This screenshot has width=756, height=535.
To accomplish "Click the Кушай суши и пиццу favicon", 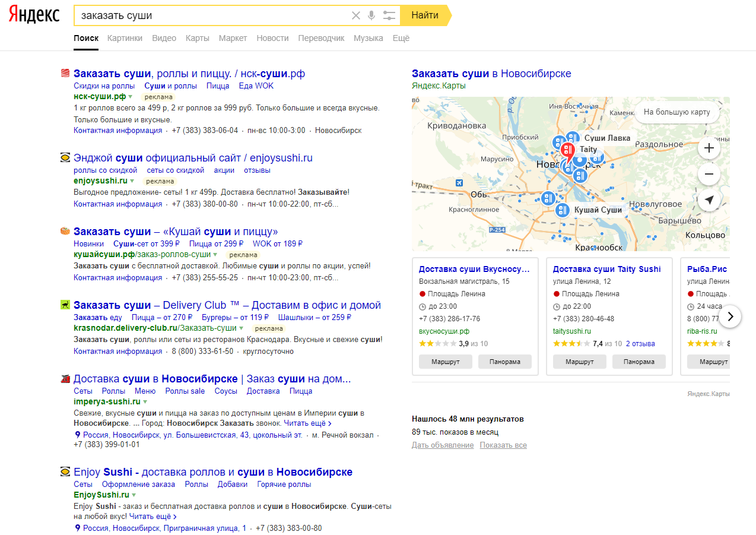I will point(65,232).
